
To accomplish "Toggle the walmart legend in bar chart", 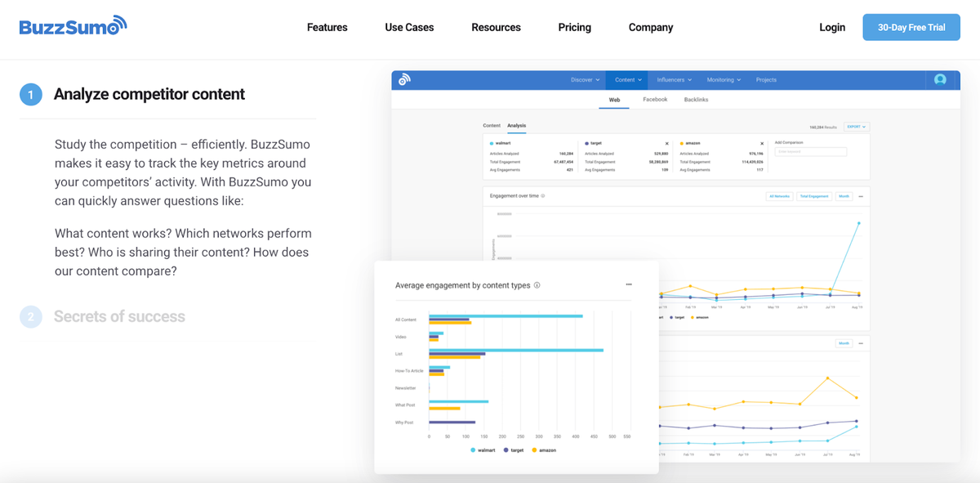I will coord(483,449).
